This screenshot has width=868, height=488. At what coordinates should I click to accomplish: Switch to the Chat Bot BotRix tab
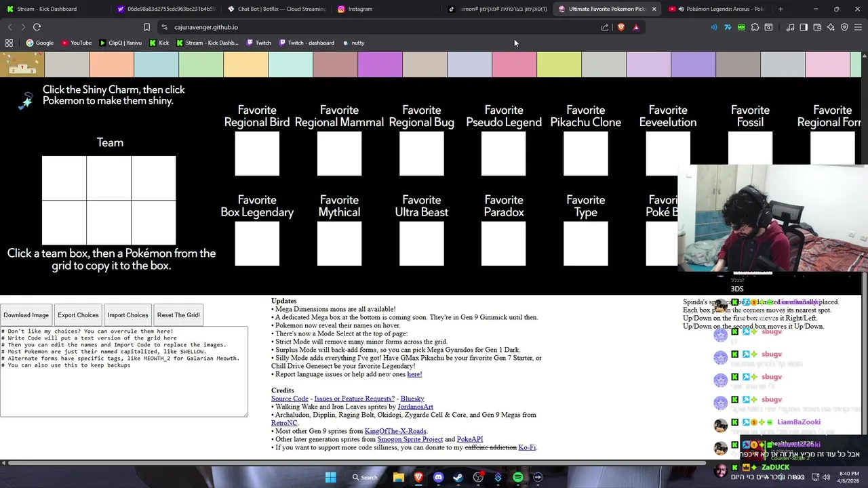pos(277,9)
